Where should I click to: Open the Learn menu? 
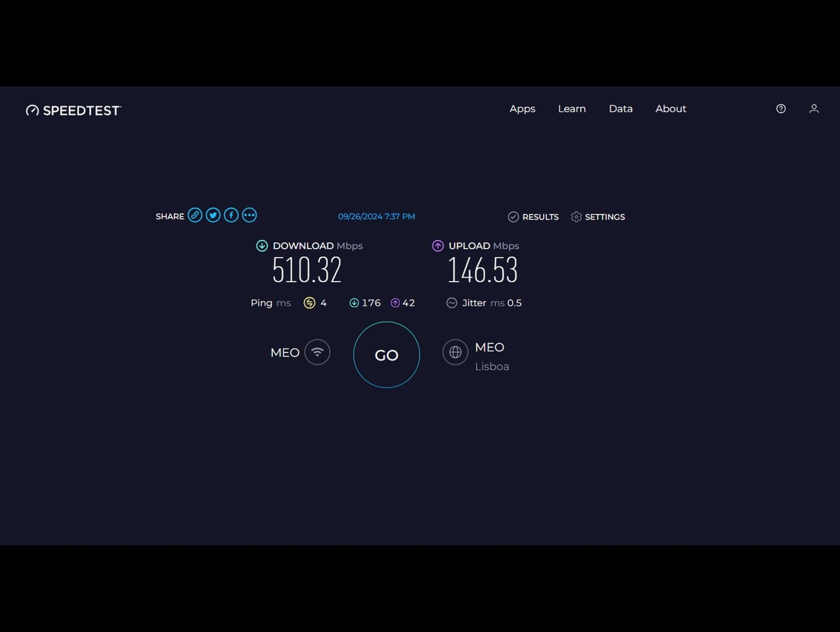[x=572, y=109]
